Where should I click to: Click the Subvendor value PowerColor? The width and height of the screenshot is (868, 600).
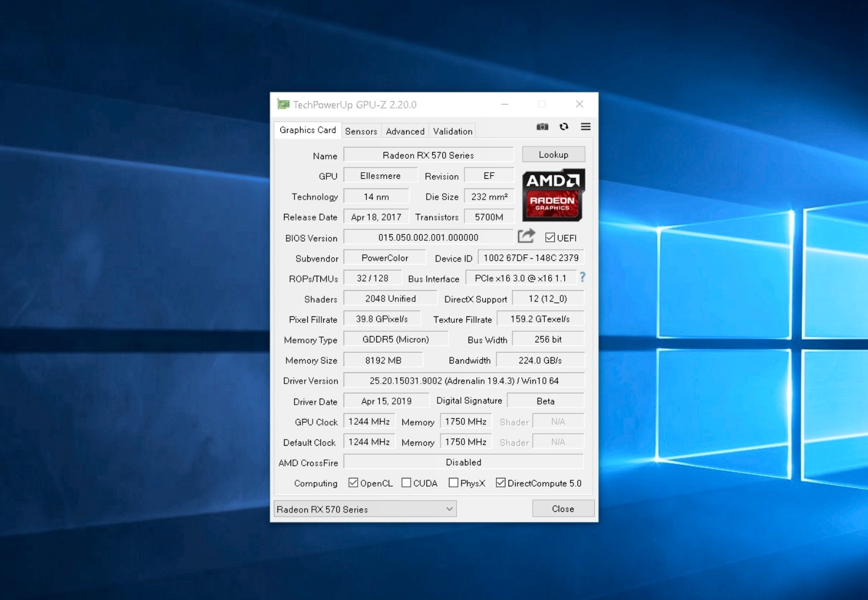[x=385, y=258]
